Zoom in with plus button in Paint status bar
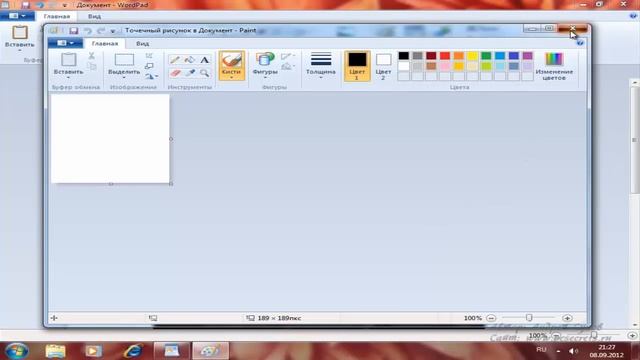Viewport: 640px width, 360px height. [x=567, y=318]
